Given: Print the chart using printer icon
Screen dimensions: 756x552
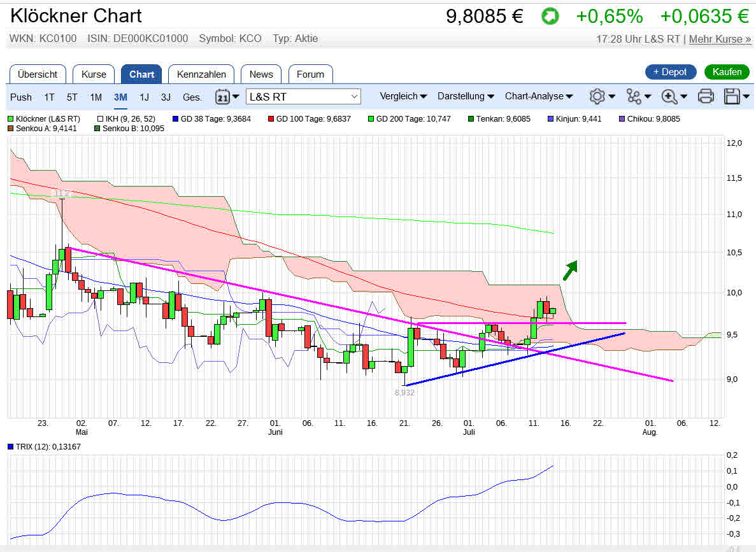Looking at the screenshot, I should pos(706,97).
